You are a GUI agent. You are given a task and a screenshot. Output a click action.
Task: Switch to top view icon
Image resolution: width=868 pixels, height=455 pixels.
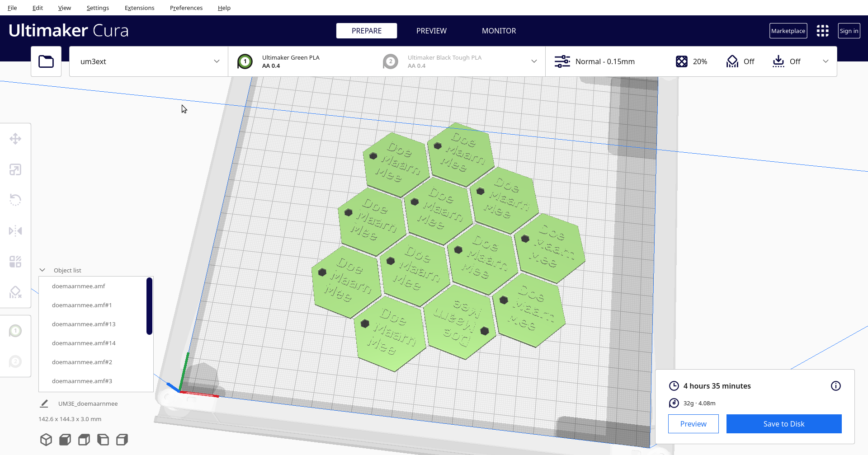click(84, 440)
